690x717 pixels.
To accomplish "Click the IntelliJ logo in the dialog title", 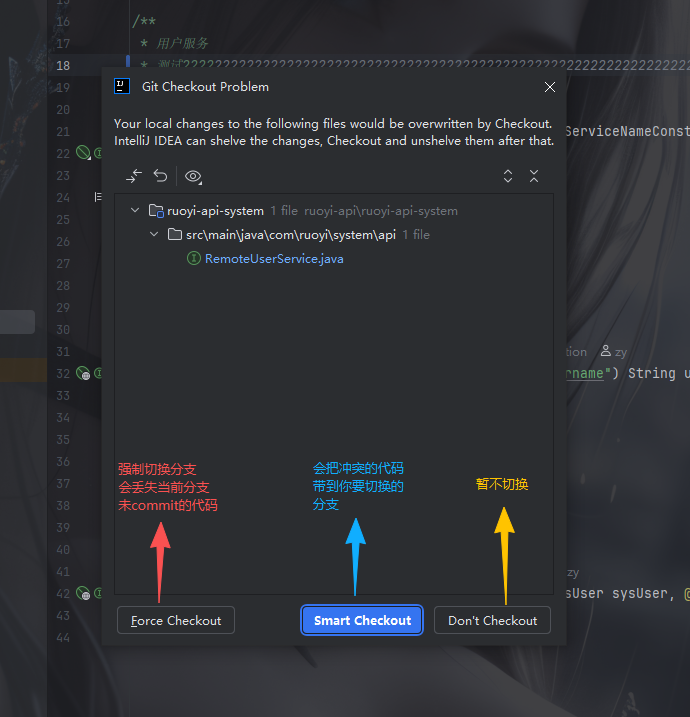I will [x=122, y=86].
